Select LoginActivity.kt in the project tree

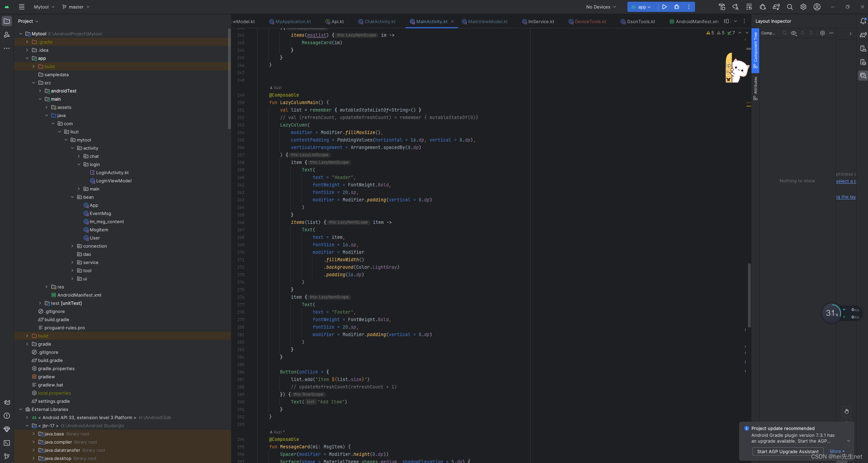112,172
